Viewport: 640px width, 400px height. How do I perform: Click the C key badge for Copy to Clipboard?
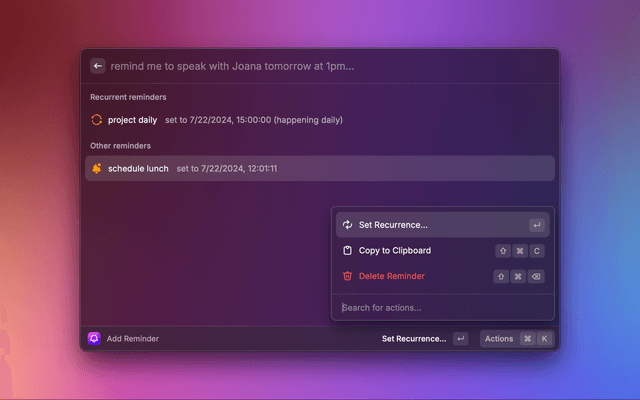coord(536,251)
